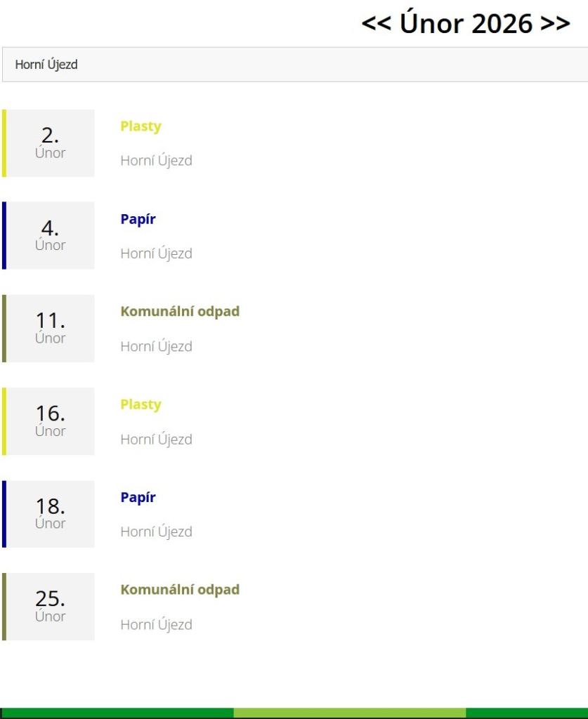Click the light green middle segment of bottom bar
This screenshot has width=588, height=719.
(x=349, y=713)
